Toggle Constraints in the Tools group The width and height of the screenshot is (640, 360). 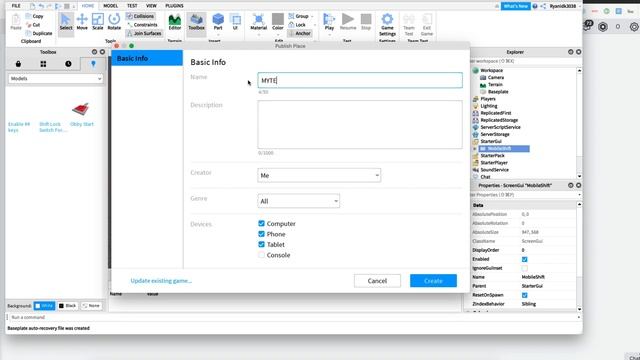click(x=142, y=25)
